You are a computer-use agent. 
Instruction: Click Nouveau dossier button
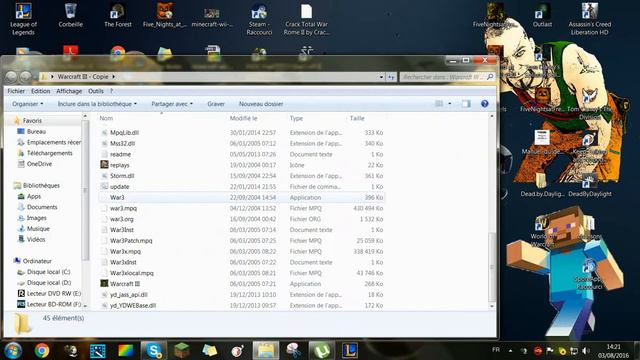261,104
